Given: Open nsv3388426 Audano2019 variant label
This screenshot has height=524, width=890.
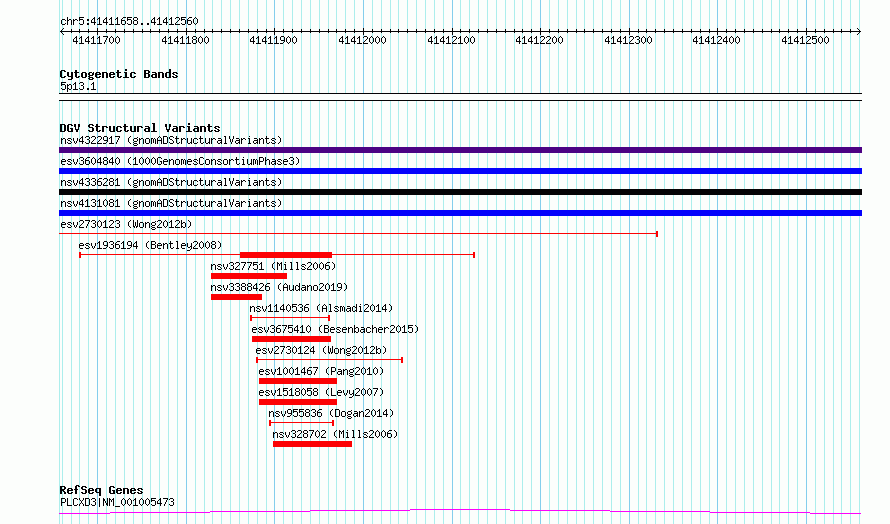Looking at the screenshot, I should pos(279,287).
